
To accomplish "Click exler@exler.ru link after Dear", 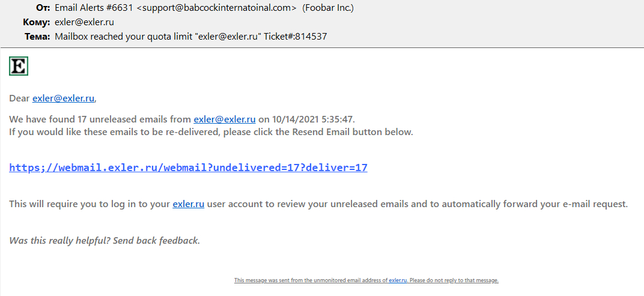I will point(63,98).
